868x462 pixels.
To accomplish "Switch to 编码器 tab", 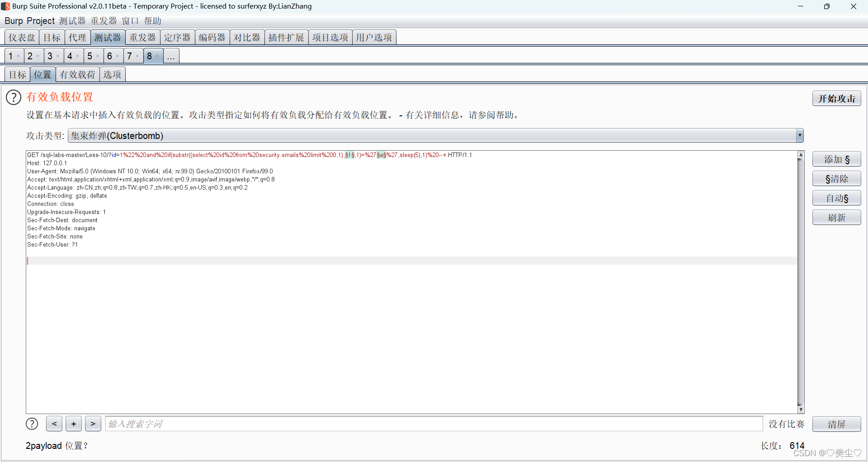I will click(x=212, y=38).
